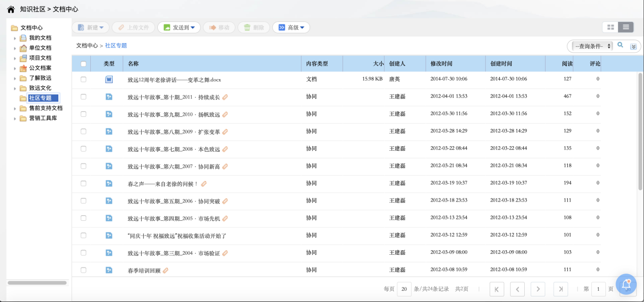Open the 高级 advanced dropdown
This screenshot has height=302, width=644.
(291, 27)
